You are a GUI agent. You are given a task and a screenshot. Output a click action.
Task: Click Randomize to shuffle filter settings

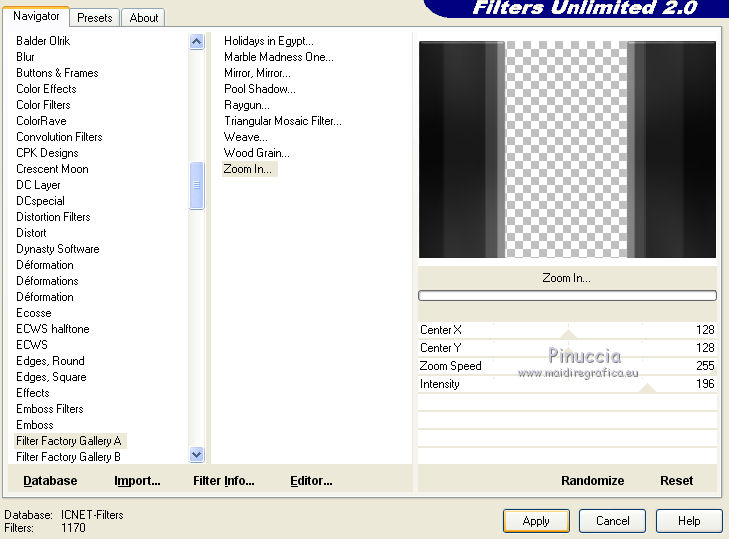(x=592, y=480)
